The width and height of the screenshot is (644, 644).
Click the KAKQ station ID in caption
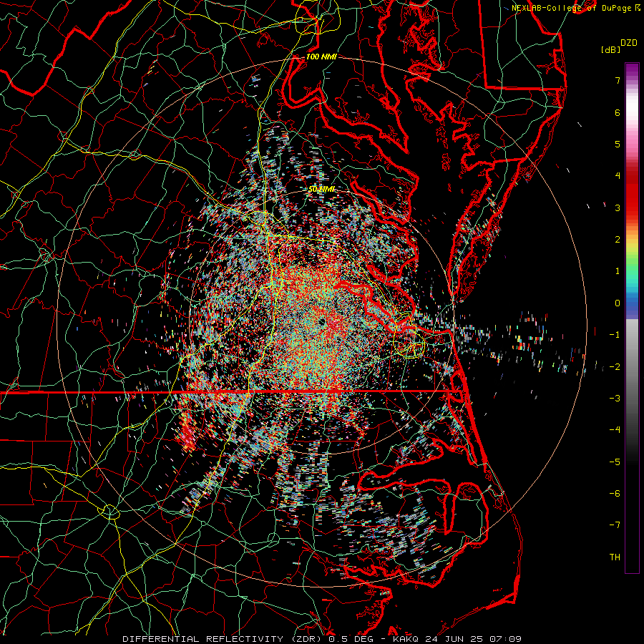point(406,639)
